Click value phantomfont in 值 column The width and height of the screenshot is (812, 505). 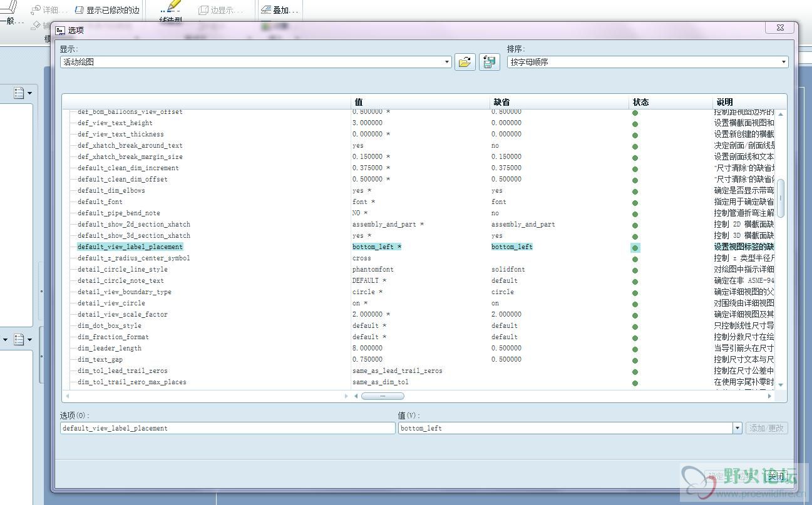pyautogui.click(x=373, y=270)
